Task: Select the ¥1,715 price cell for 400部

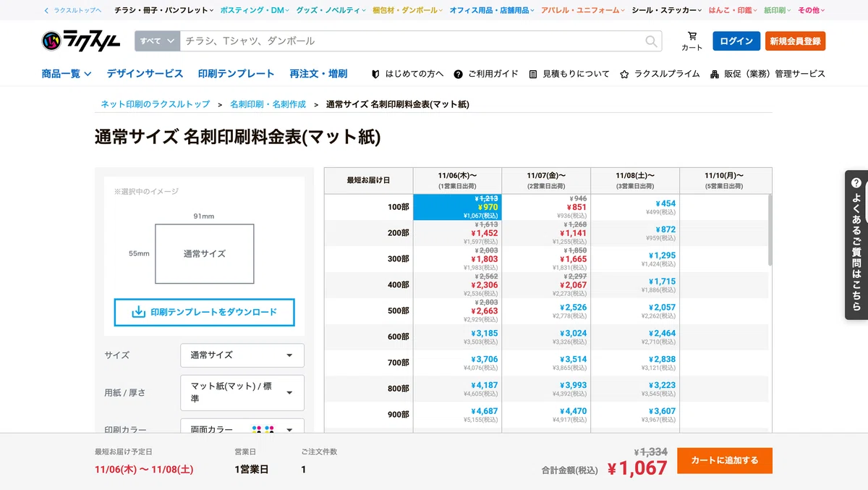Action: (x=635, y=285)
